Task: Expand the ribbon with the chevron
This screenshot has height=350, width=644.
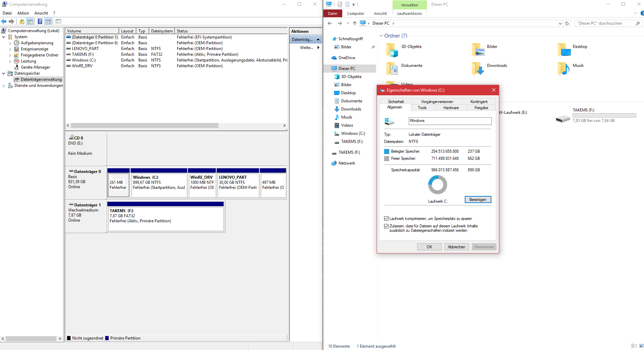Action: tap(636, 14)
